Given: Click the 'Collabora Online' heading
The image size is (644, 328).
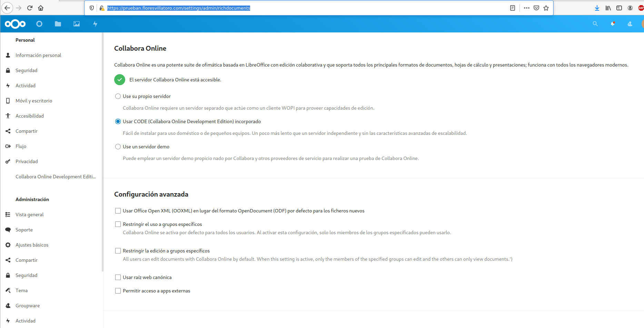Looking at the screenshot, I should [x=140, y=48].
